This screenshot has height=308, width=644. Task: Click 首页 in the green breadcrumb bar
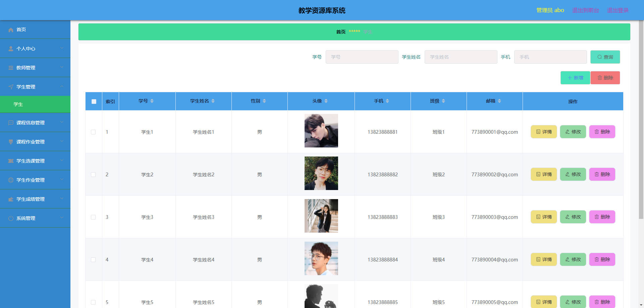coord(341,32)
